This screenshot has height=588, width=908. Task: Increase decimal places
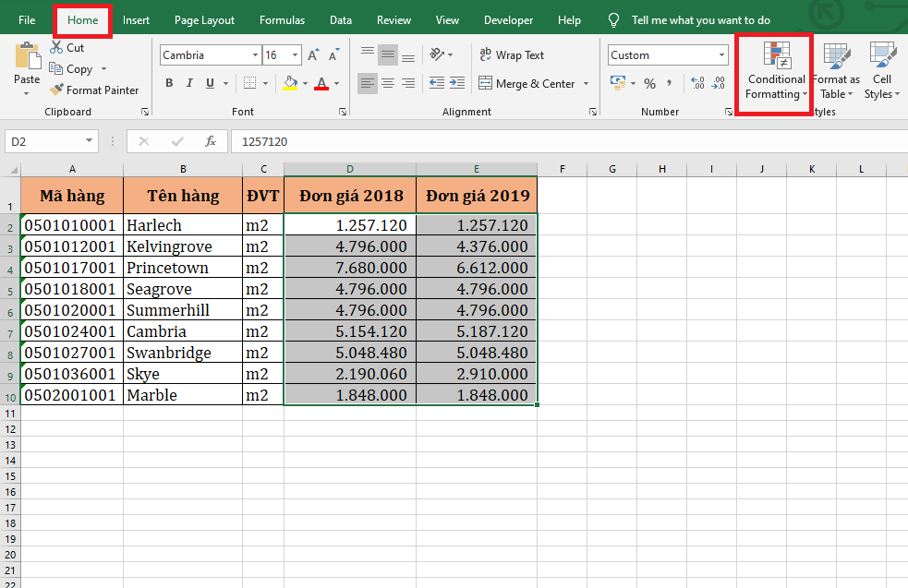tap(697, 84)
